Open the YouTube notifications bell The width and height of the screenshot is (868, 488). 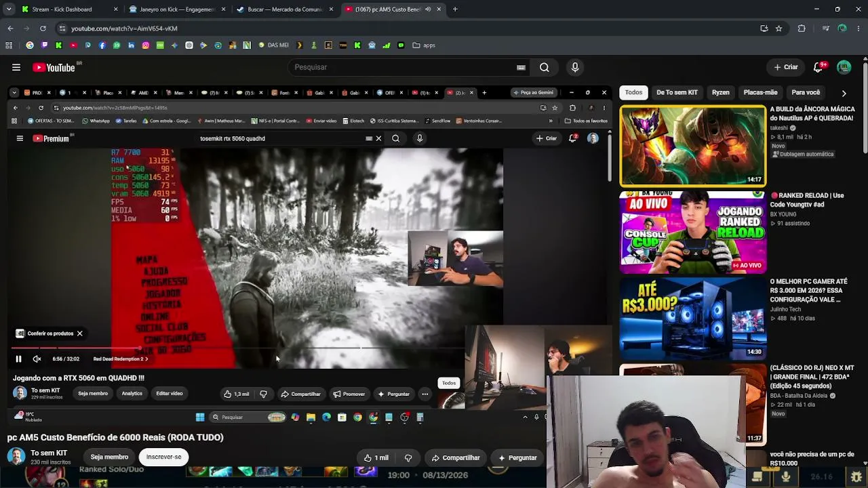(x=819, y=67)
